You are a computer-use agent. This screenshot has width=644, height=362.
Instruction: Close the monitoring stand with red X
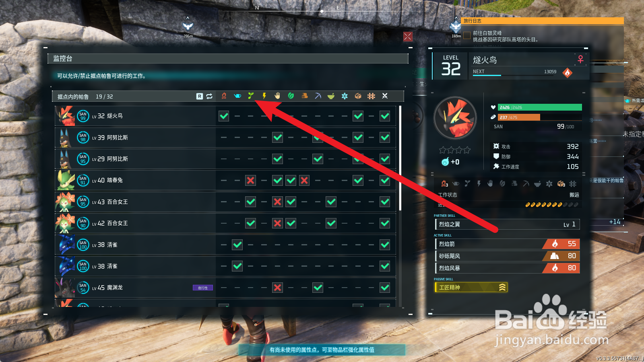pyautogui.click(x=408, y=37)
